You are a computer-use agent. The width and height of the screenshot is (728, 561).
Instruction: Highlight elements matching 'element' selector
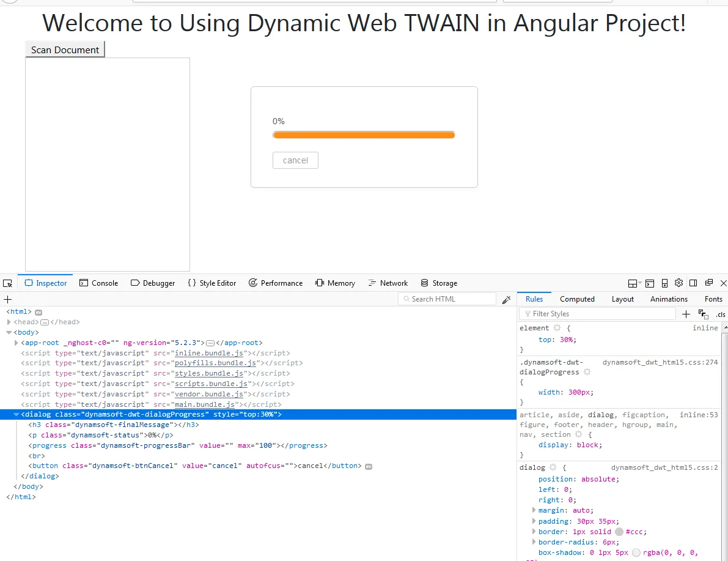tap(557, 328)
